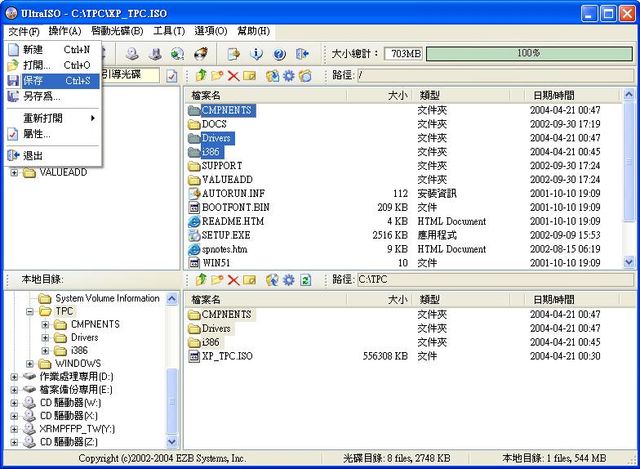The image size is (640, 469).
Task: Click the 100% size progress bar
Action: (x=529, y=53)
